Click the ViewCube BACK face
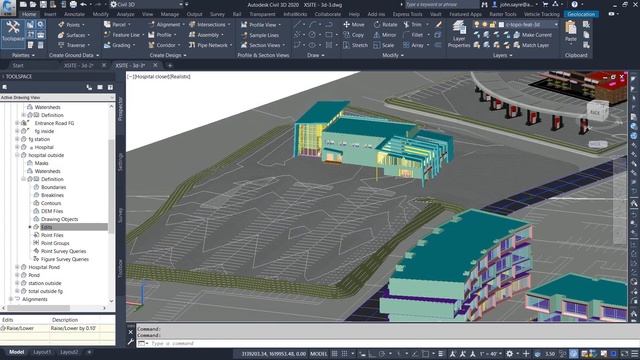640x360 pixels. 596,113
